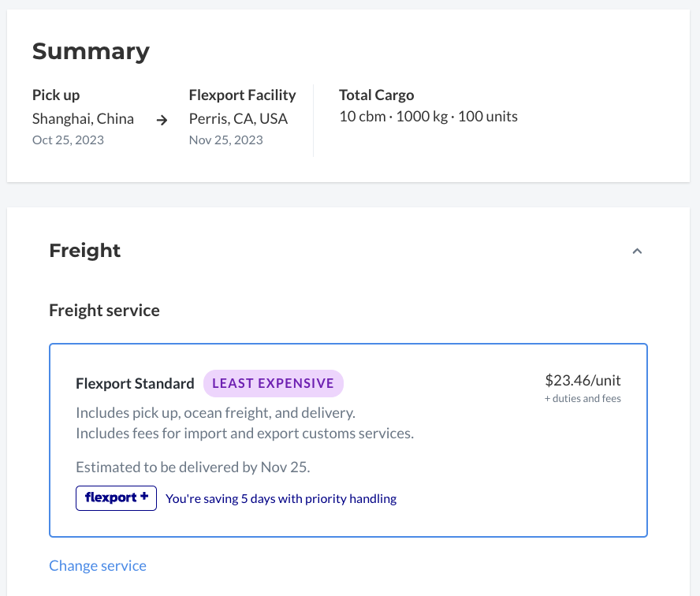Click the Oct 25, 2023 pickup date
700x596 pixels.
pos(68,140)
